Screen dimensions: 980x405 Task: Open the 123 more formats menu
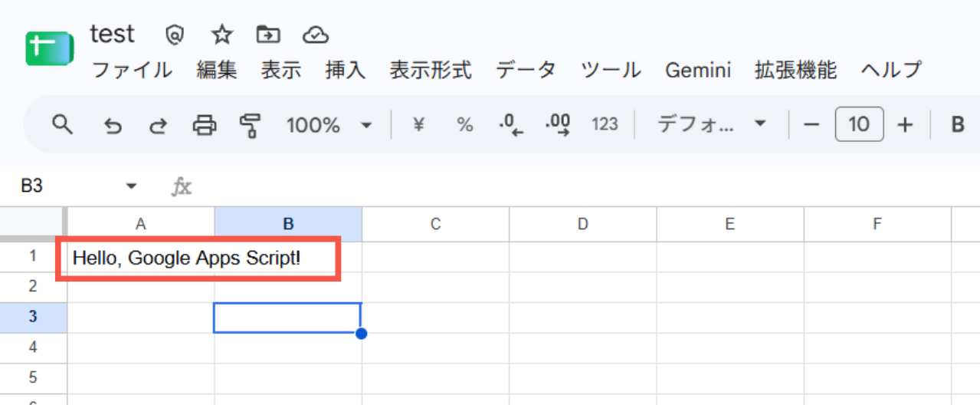pos(605,125)
